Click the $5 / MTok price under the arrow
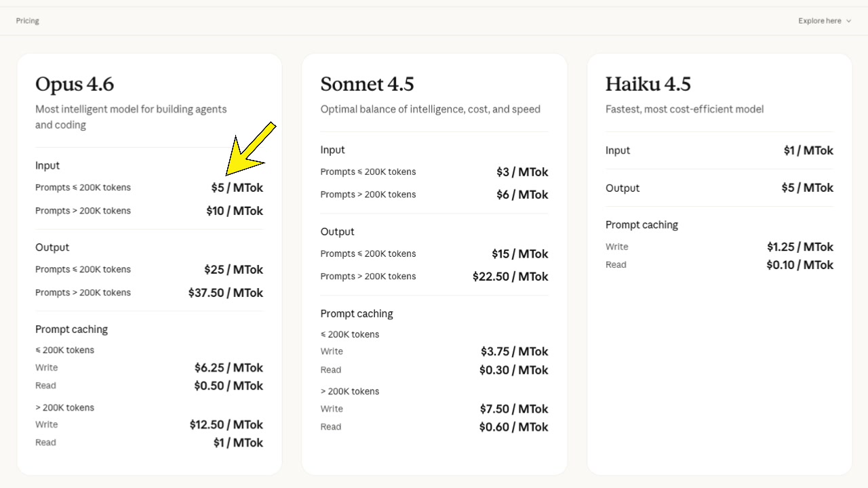 [236, 188]
